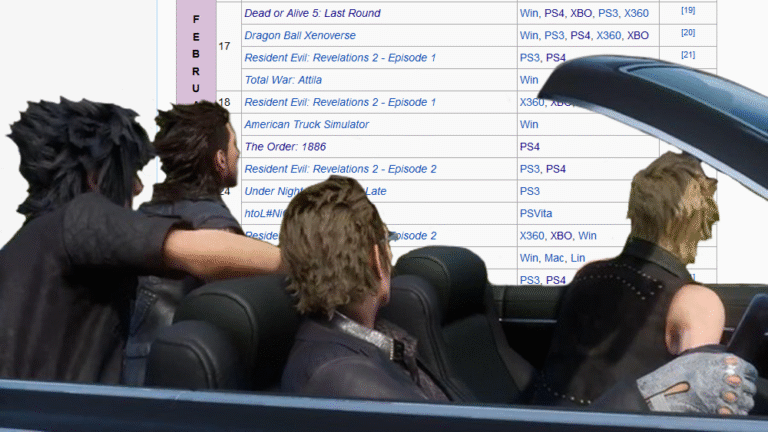Click PS3 platform in Under Night row
This screenshot has height=432, width=768.
pos(529,191)
